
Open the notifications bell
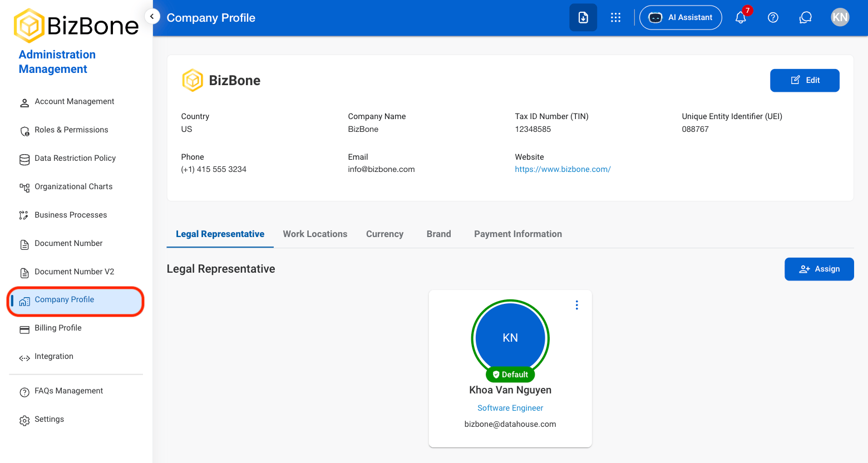pos(741,18)
